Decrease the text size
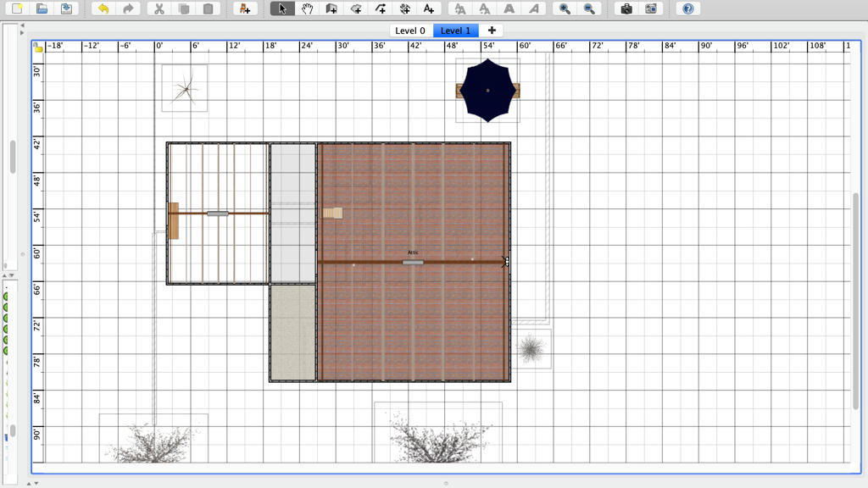The height and width of the screenshot is (488, 868). click(484, 8)
